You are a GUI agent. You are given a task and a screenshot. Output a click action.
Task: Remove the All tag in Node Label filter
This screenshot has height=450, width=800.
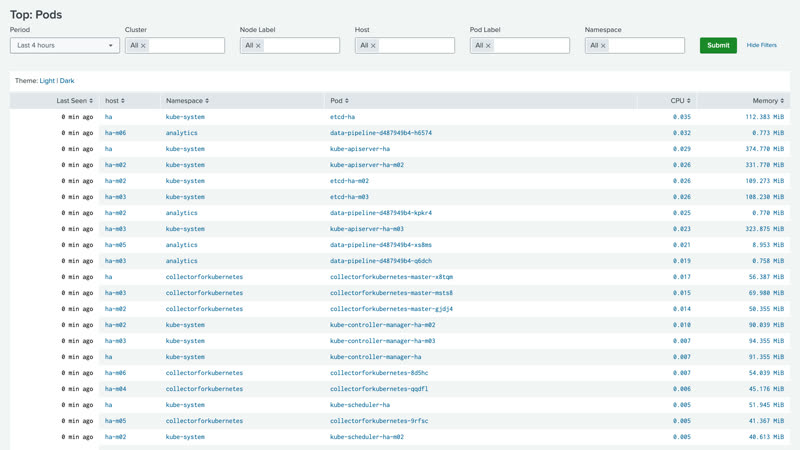pyautogui.click(x=258, y=46)
